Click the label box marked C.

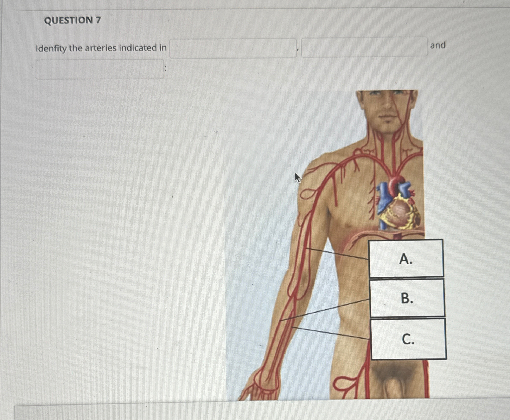tap(408, 339)
